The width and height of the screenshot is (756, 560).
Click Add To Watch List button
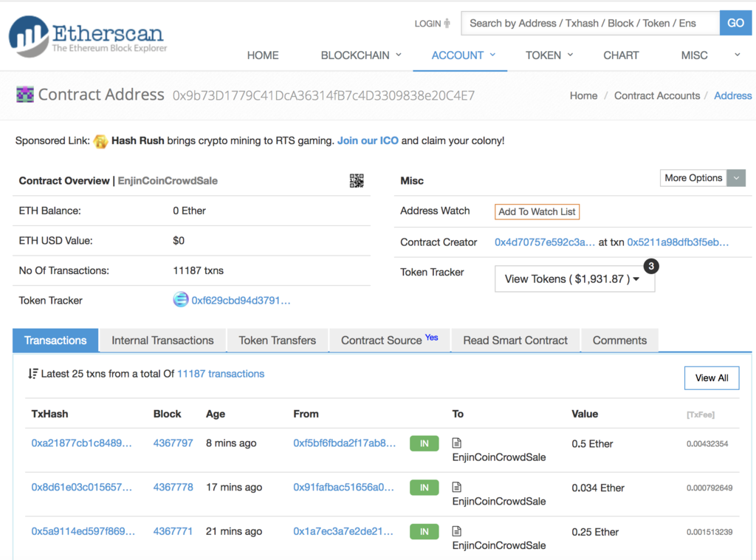tap(537, 212)
